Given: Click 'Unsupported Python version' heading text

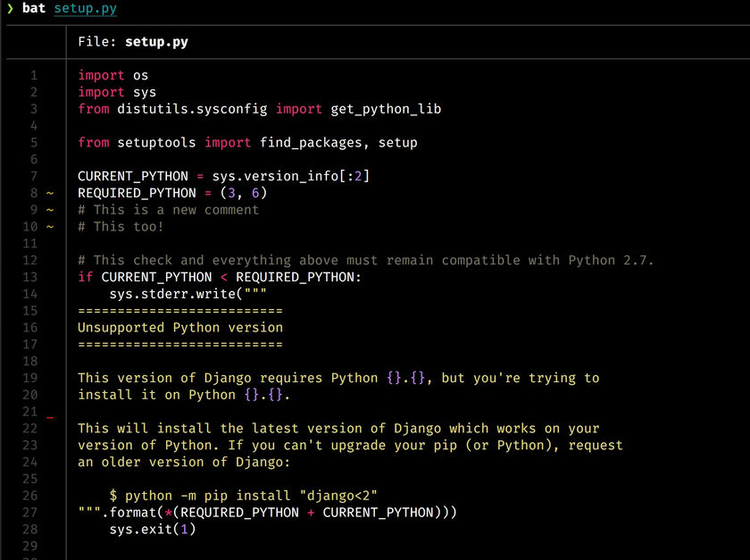Looking at the screenshot, I should pyautogui.click(x=179, y=328).
